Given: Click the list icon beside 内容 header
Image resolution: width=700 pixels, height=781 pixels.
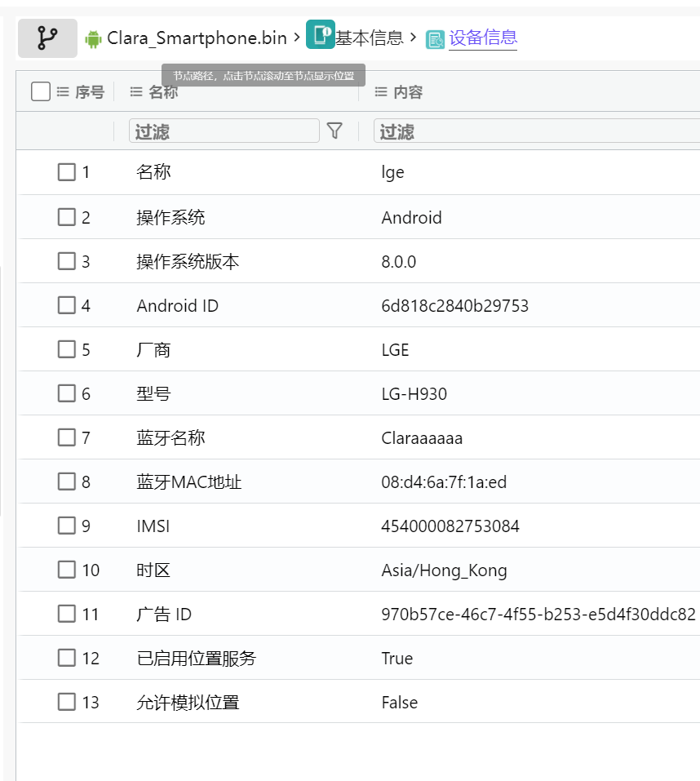Looking at the screenshot, I should click(x=381, y=91).
